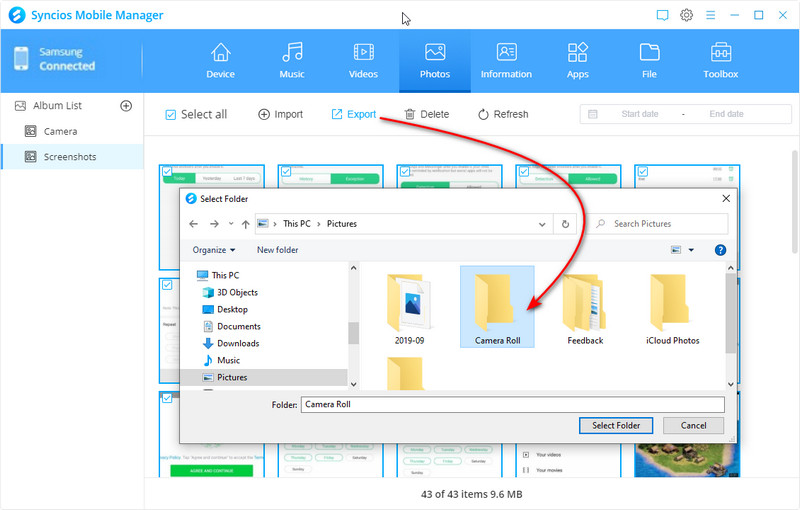Uncheck the second-row first thumbnail checkbox

(167, 285)
